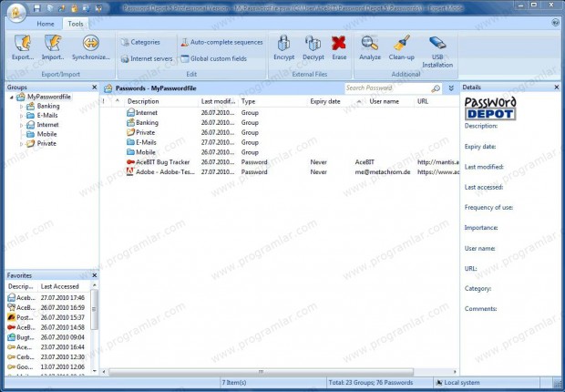The width and height of the screenshot is (565, 392).
Task: Launch the Clean-up tool
Action: click(401, 47)
